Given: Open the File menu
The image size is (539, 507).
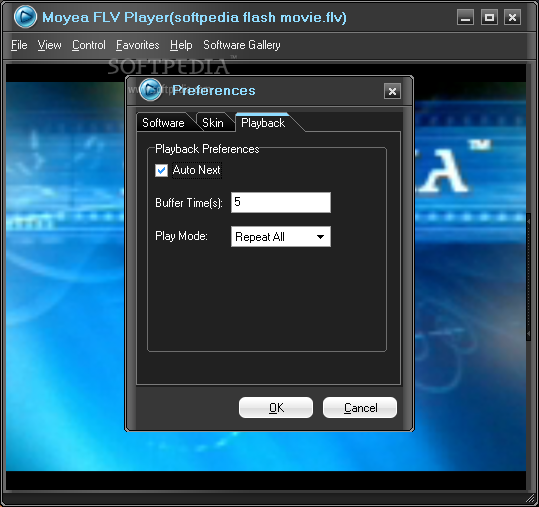Looking at the screenshot, I should tap(19, 45).
